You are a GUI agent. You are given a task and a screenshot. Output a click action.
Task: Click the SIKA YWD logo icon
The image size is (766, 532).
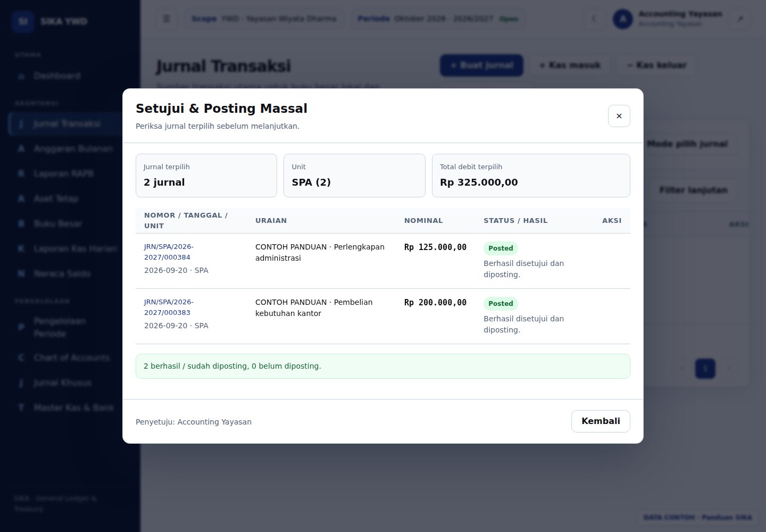coord(23,21)
